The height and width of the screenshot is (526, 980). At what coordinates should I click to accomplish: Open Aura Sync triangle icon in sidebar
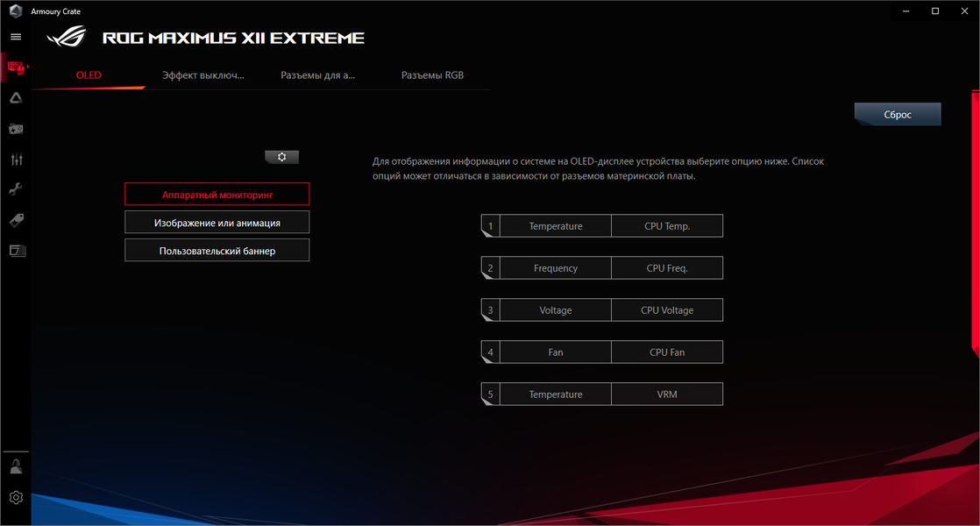pyautogui.click(x=16, y=98)
